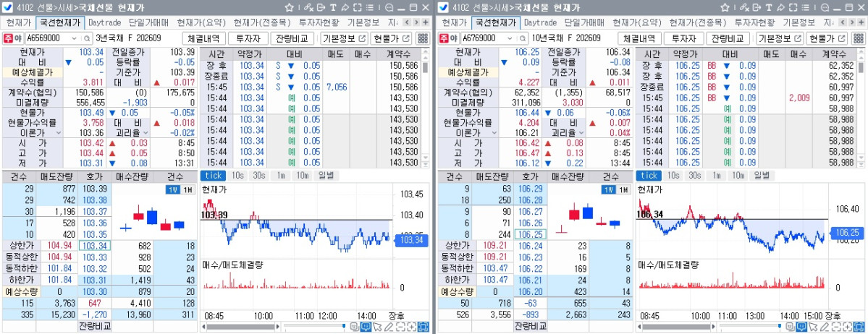Click the zoom-in icon in right chart toolbar
The image size is (868, 334).
(848, 327)
